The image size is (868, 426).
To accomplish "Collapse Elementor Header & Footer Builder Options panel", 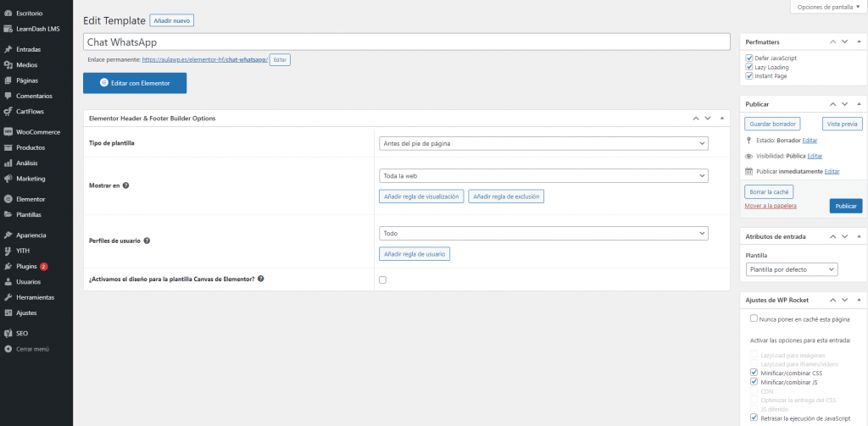I will coord(722,119).
